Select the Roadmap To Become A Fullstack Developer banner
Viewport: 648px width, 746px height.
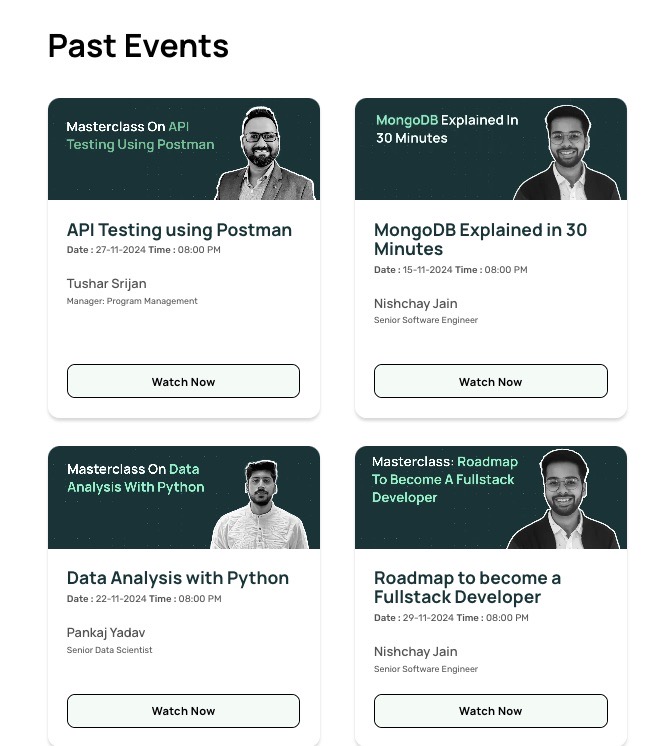click(491, 497)
